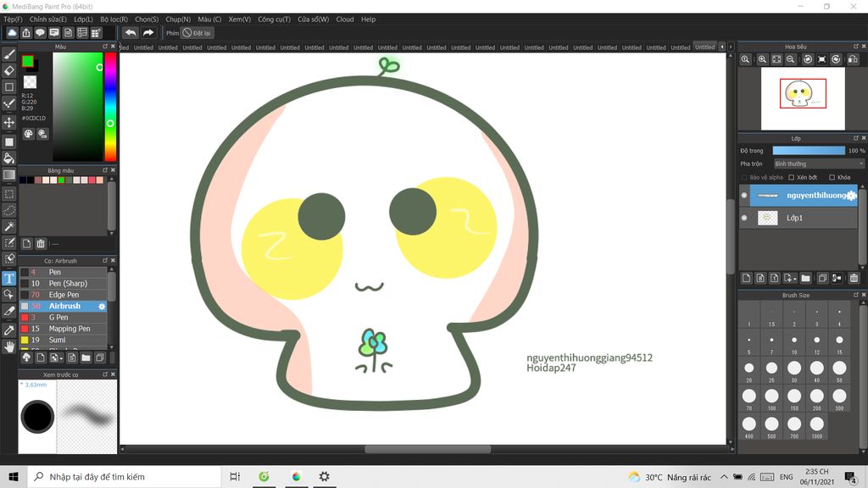Select the Gradient tool

[x=9, y=175]
